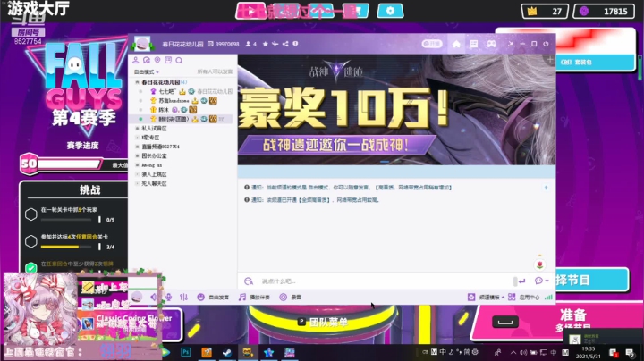Viewport: 644px width, 361px height.
Task: Expand the 园长办公室 sub-channel
Action: (137, 155)
